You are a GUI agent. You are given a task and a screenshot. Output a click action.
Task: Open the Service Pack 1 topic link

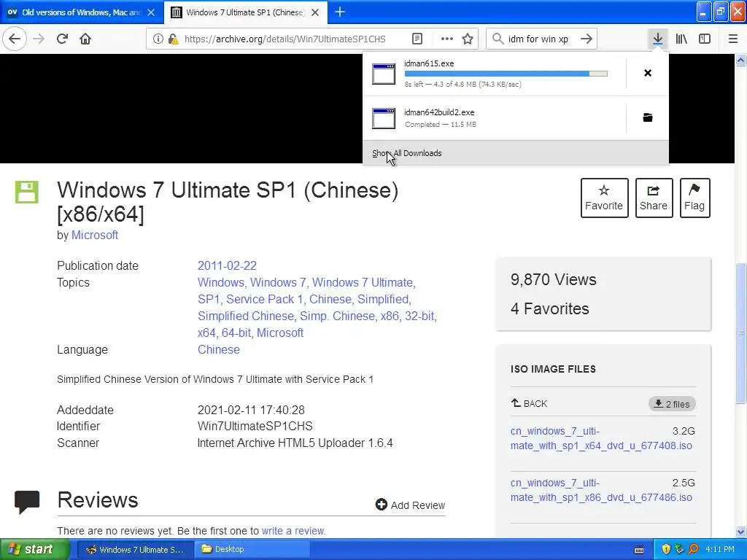pyautogui.click(x=264, y=300)
